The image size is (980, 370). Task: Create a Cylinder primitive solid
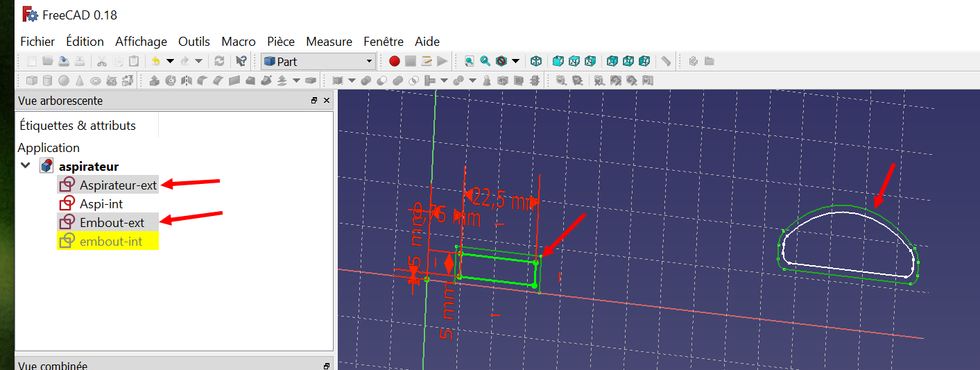[x=48, y=81]
